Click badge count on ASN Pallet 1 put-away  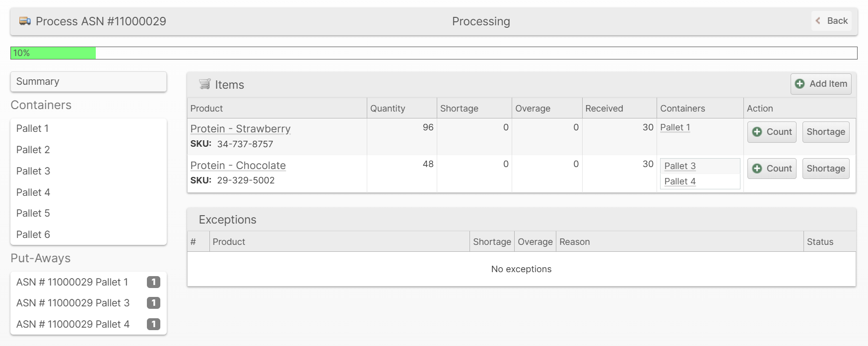[x=153, y=282]
